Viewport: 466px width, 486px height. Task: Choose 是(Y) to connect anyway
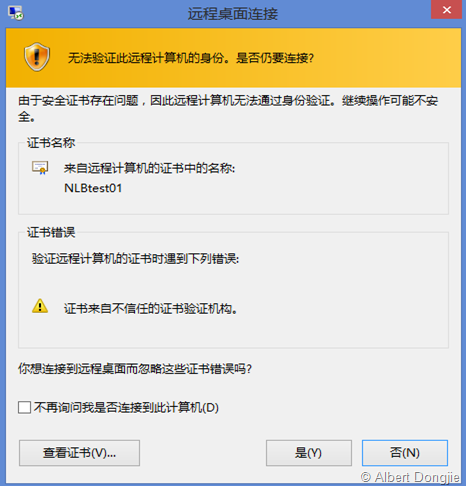click(x=309, y=453)
